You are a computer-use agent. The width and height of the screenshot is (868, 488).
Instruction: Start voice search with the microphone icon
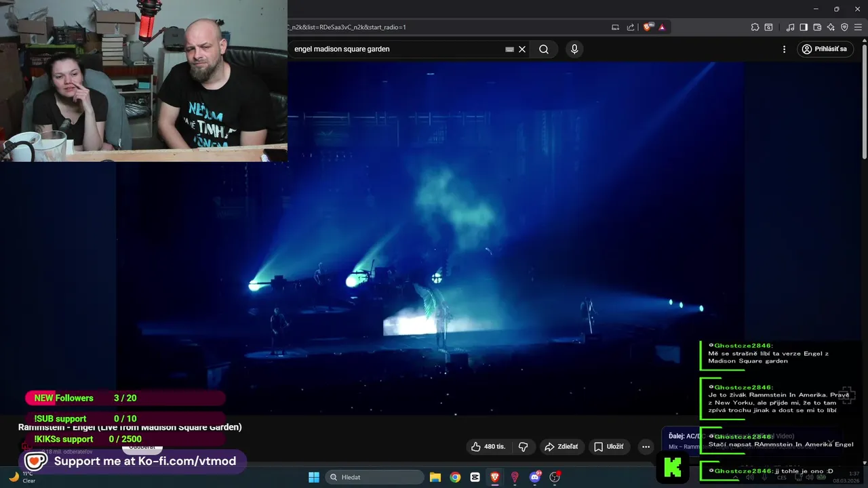(574, 49)
